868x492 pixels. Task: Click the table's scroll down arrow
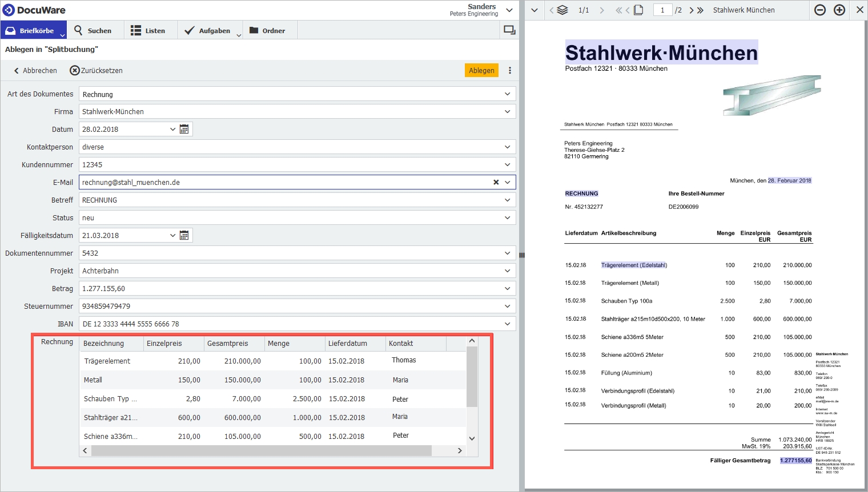coord(472,438)
